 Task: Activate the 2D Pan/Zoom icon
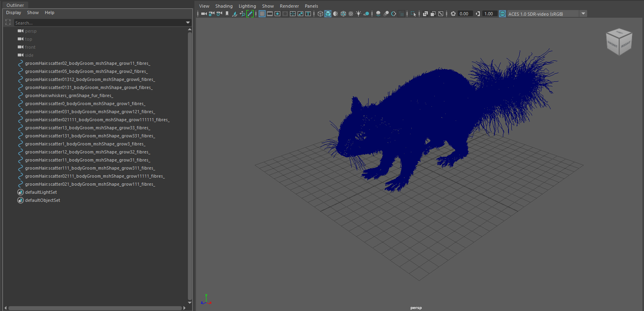click(242, 14)
